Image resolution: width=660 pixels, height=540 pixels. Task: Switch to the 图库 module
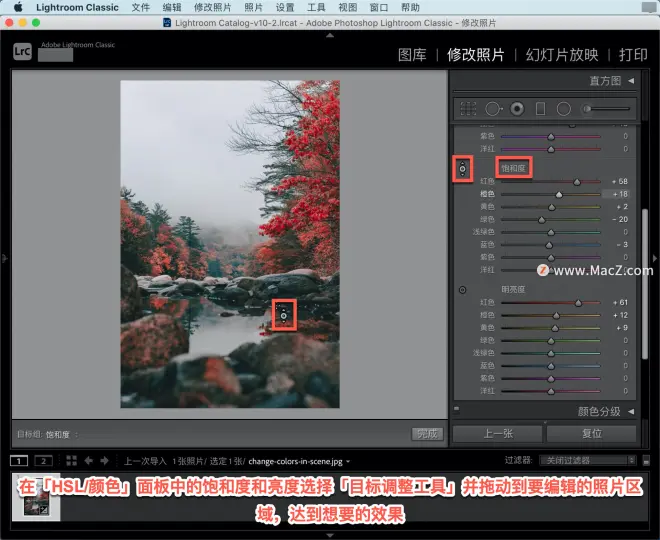(x=412, y=55)
